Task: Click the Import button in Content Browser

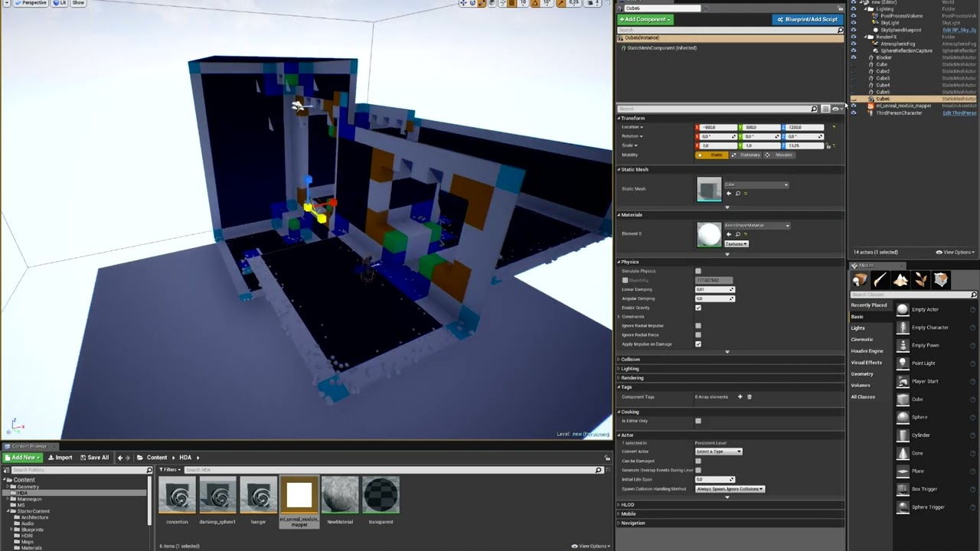Action: pos(60,458)
